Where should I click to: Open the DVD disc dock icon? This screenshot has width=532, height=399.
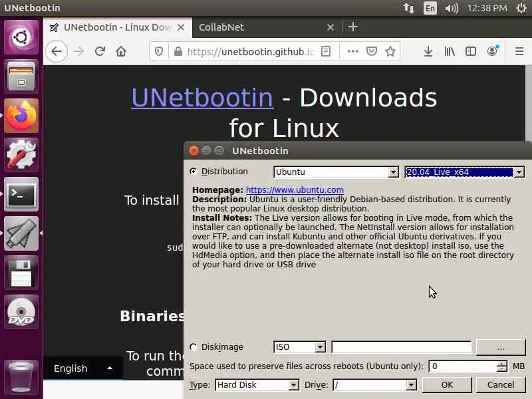coord(21,312)
